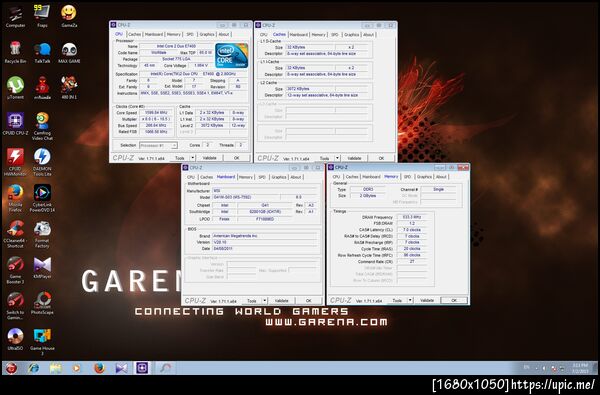Select SPD tab in Caches window
The image size is (600, 395).
[335, 35]
